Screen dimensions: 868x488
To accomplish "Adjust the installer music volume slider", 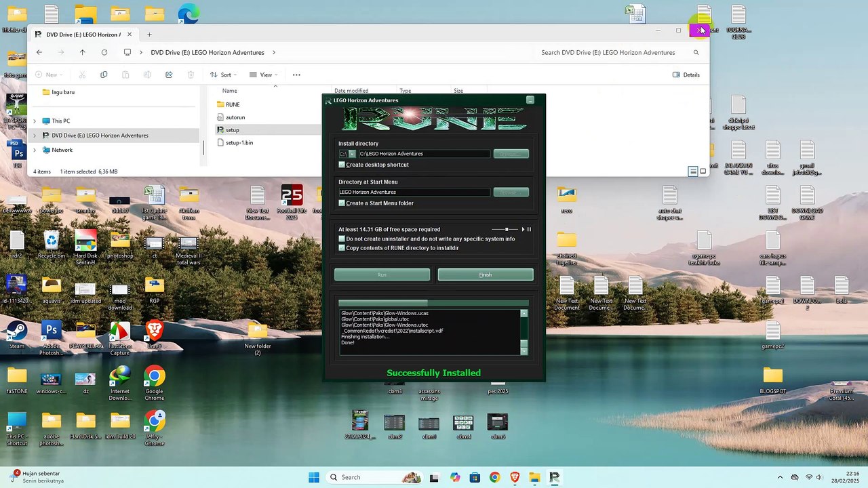I will 506,229.
